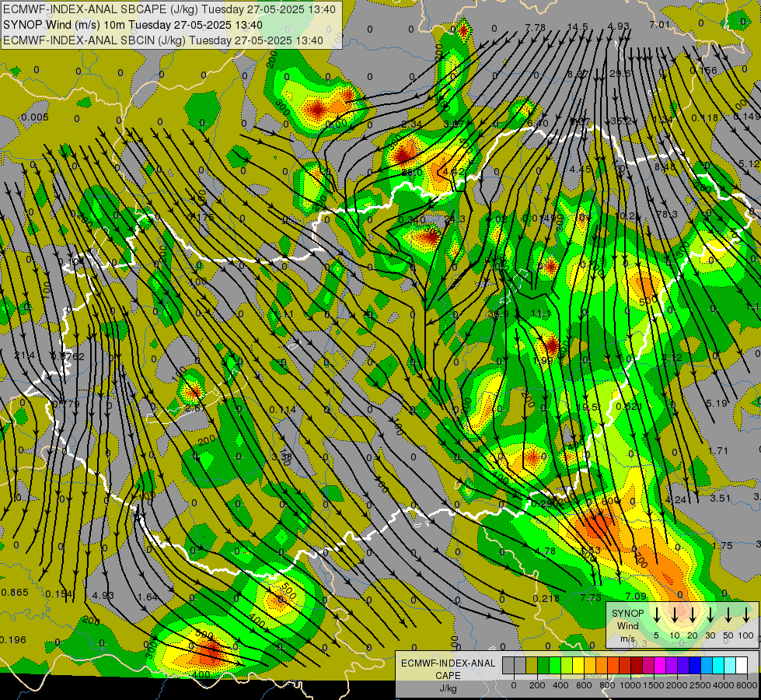Click the 11.1 value on the map
761x700 pixels.
[x=541, y=314]
